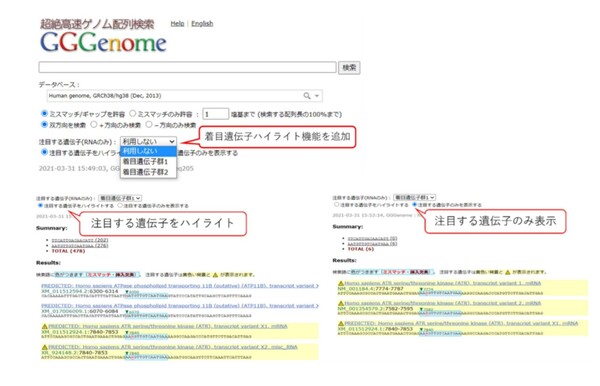Click accession text XM_011512924.1:7840-7853 in right panel
600x386 pixels.
375,329
